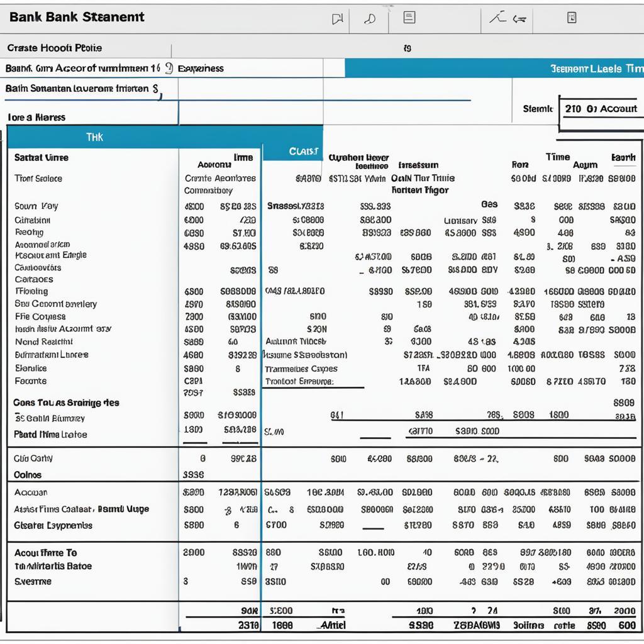The width and height of the screenshot is (644, 644).
Task: Click the 'Iore a Hlaress' label
Action: (x=36, y=118)
